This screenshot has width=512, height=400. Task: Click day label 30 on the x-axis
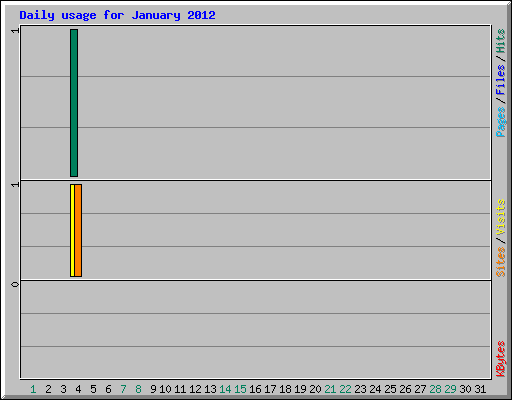[x=465, y=389]
